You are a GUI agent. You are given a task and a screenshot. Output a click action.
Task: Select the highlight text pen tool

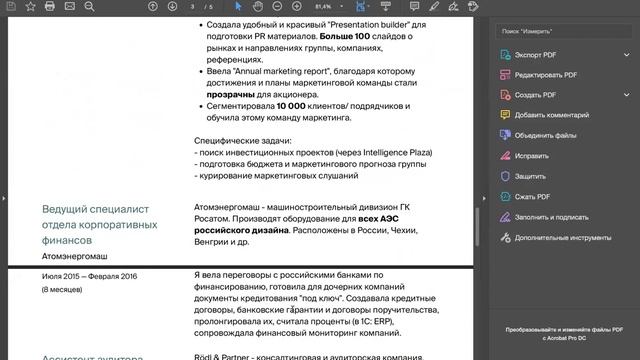[434, 6]
